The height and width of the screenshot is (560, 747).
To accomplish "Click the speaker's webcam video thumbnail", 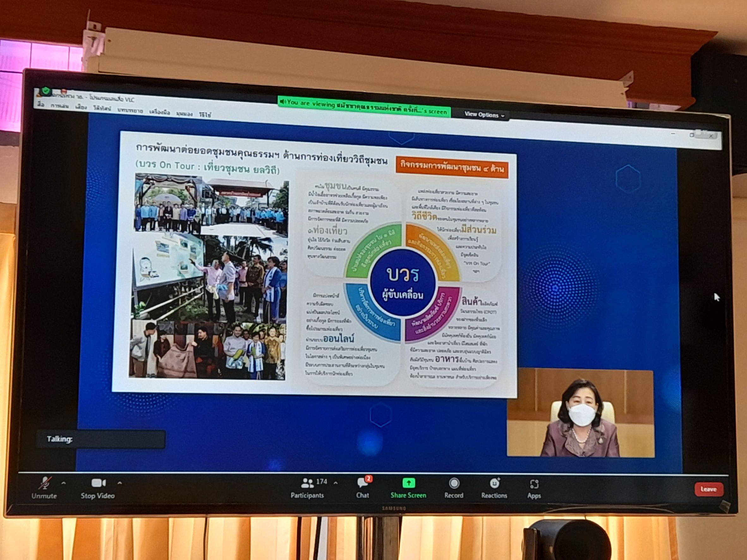I will (x=580, y=413).
